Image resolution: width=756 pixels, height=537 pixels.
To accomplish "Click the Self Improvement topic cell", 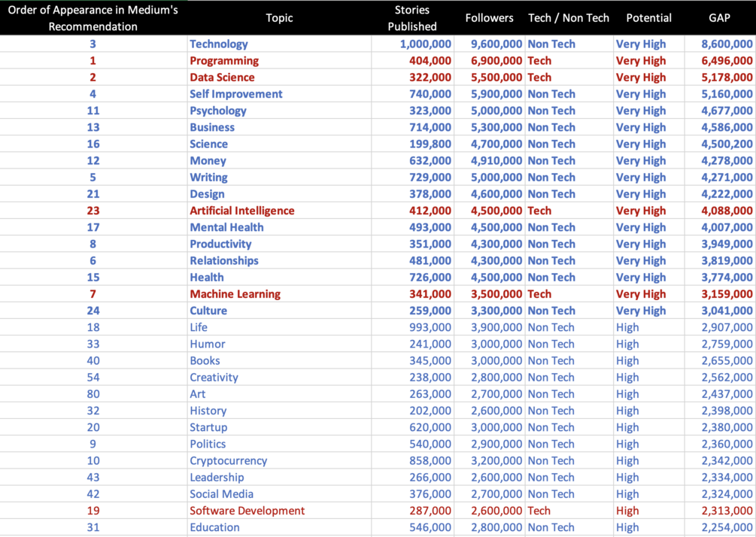I will tap(236, 94).
